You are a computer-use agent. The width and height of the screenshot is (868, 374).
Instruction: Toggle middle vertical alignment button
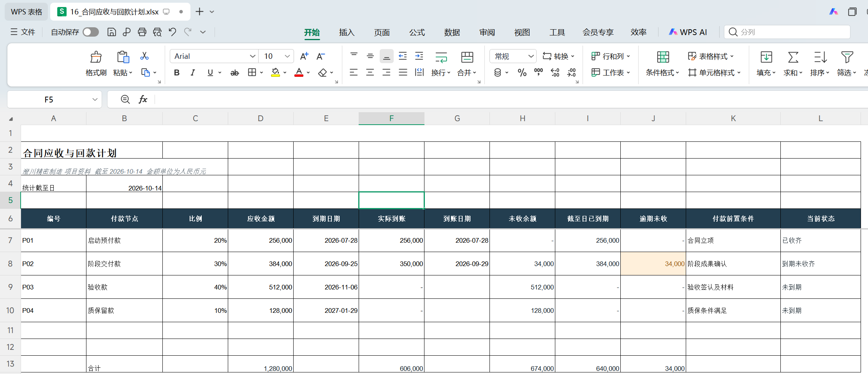click(x=370, y=56)
